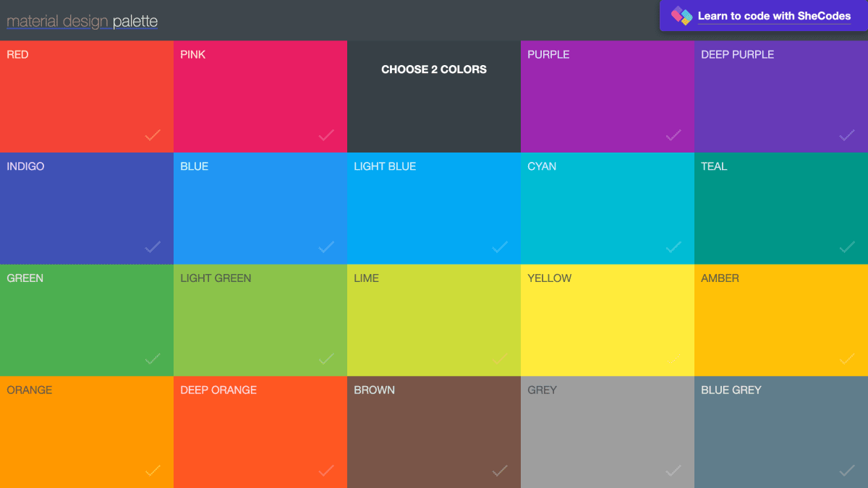Mark the Light Green tile's checkmark
Screen dimensions: 868x488
click(x=326, y=359)
